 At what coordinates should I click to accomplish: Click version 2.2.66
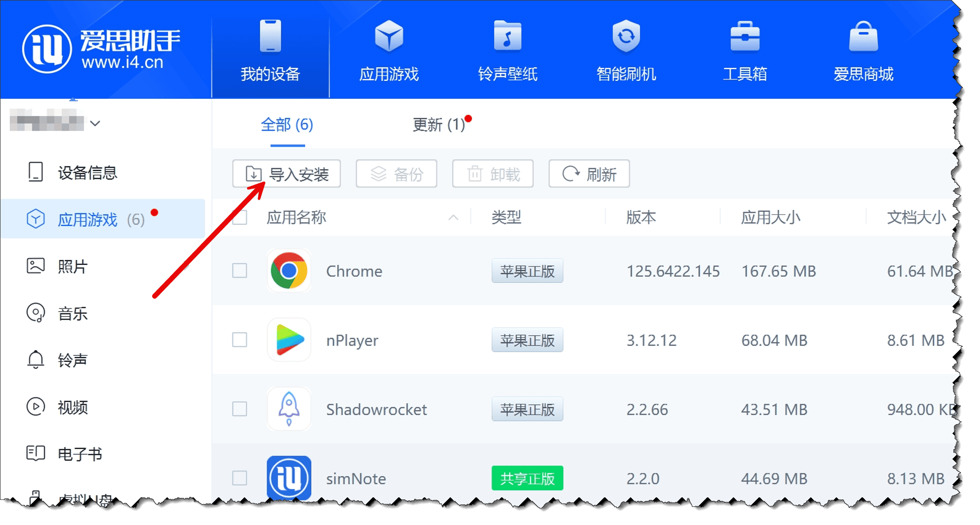tap(647, 410)
